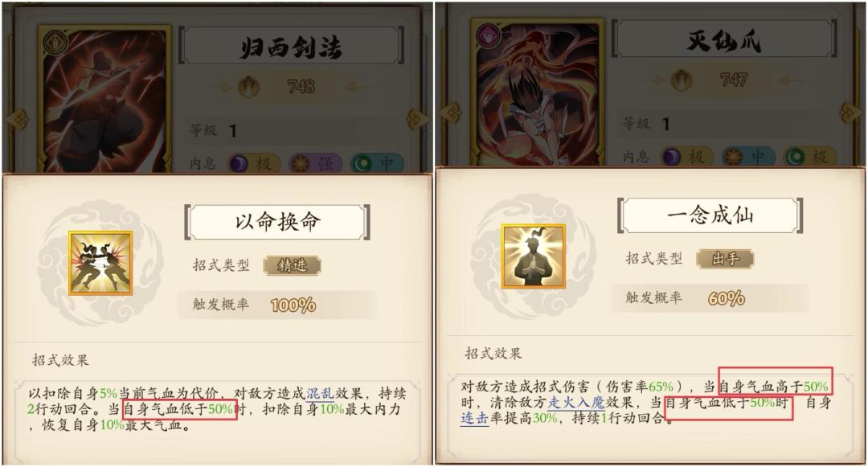Click the pink badge on 灭仙爪 card

(489, 36)
